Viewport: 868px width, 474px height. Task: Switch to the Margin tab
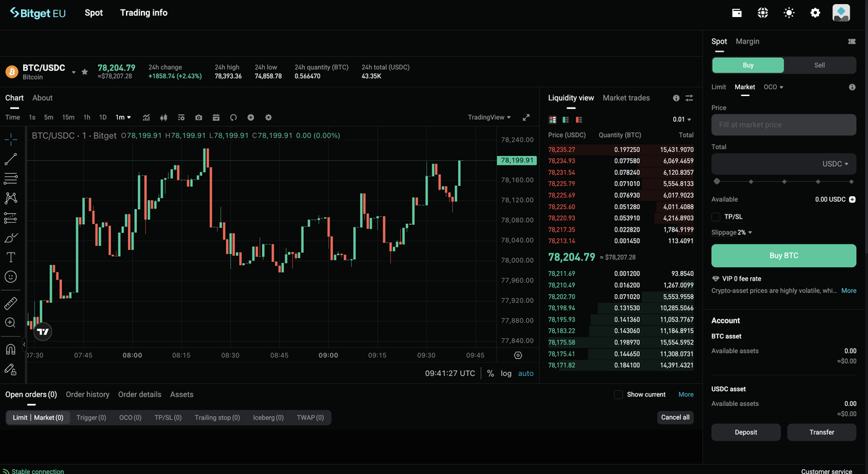(x=748, y=42)
